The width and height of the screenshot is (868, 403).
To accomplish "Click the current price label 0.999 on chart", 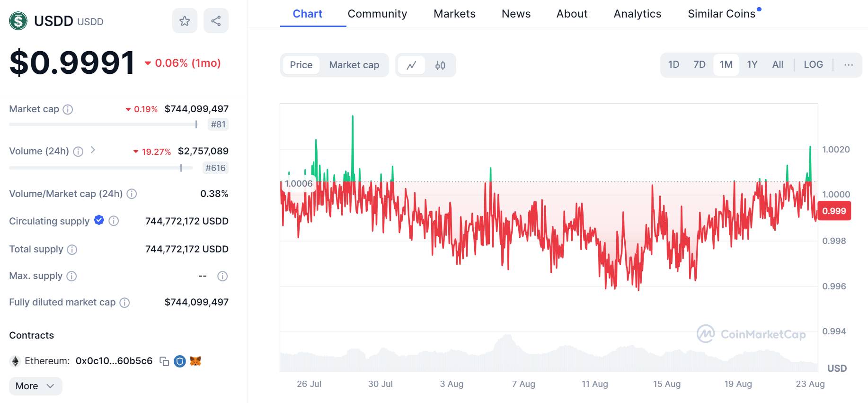I will [x=834, y=211].
